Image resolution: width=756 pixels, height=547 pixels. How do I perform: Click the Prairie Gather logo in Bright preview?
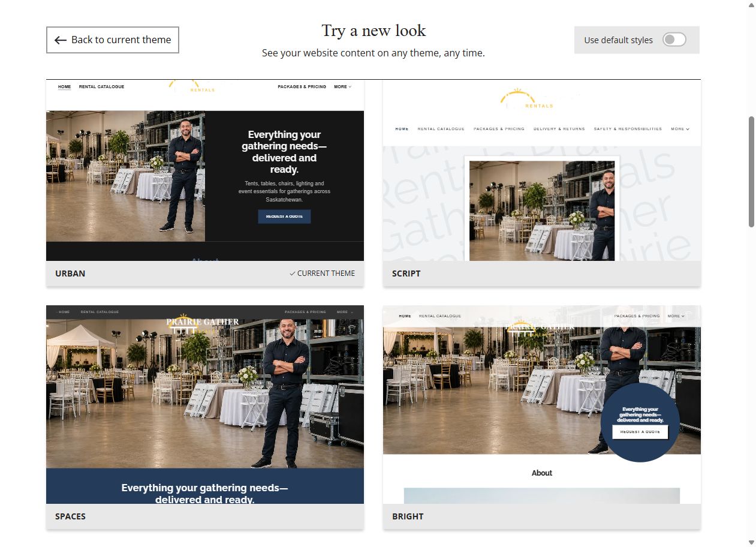[x=540, y=326]
